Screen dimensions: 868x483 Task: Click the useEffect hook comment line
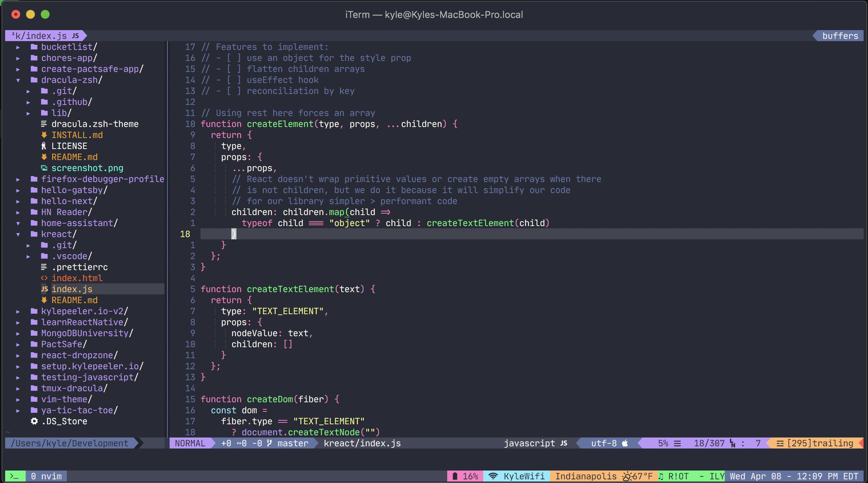tap(260, 80)
